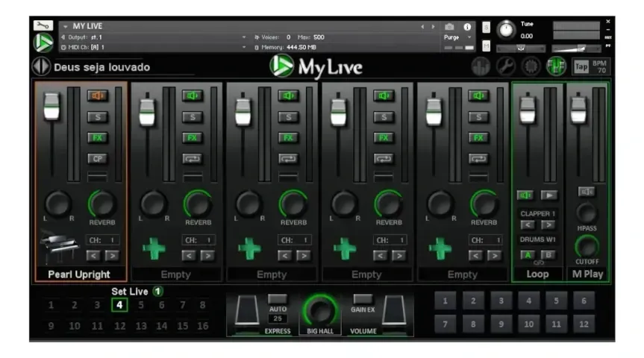Click the camera snapshot icon
This screenshot has height=358, width=644.
(449, 27)
